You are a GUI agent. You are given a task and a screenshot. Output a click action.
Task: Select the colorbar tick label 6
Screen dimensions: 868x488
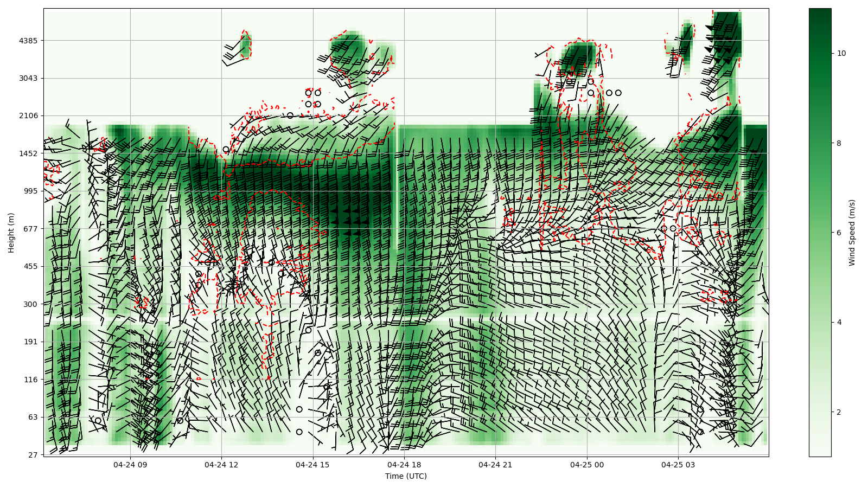[x=839, y=233]
